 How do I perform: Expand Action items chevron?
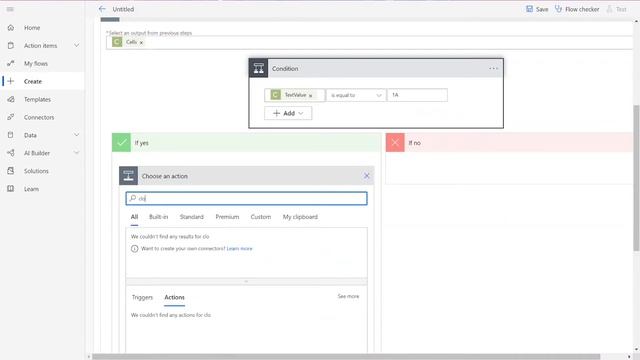click(76, 45)
